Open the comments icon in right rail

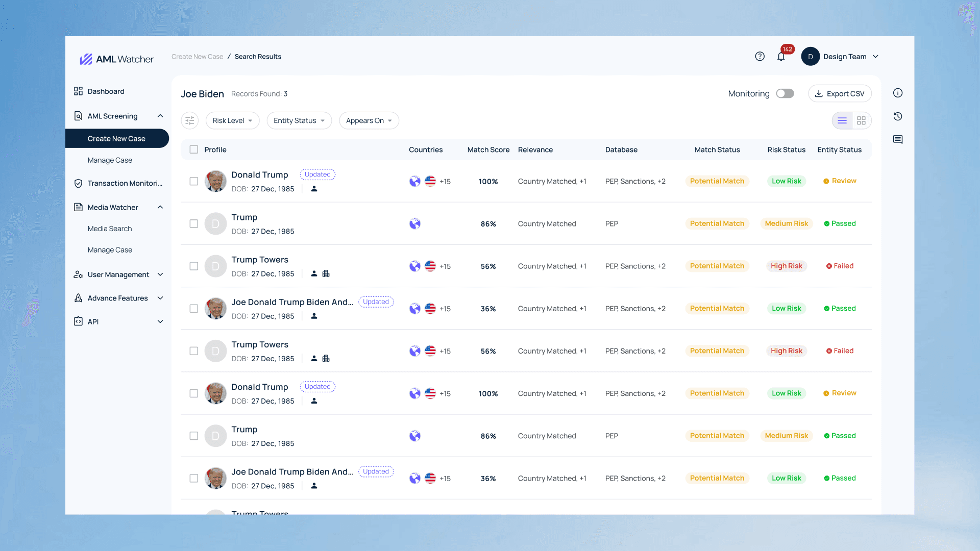point(898,139)
